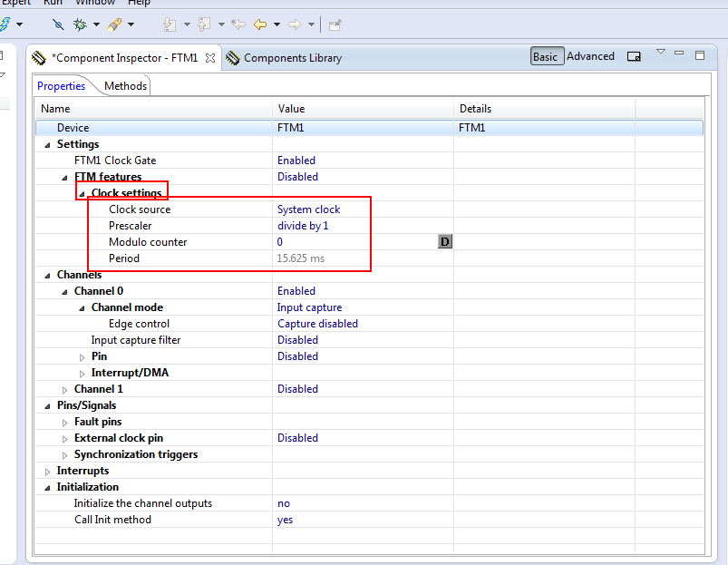The image size is (728, 565).
Task: Click the Channel mode value Input capture
Action: 309,307
